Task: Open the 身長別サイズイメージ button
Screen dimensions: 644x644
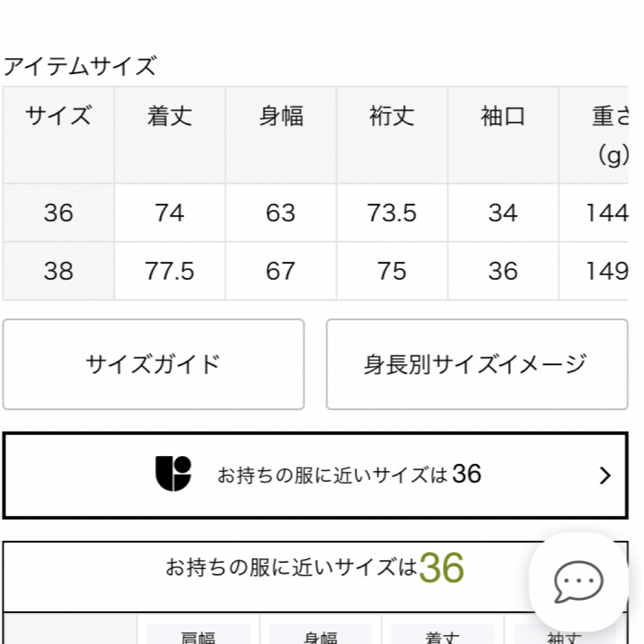Action: [x=477, y=364]
